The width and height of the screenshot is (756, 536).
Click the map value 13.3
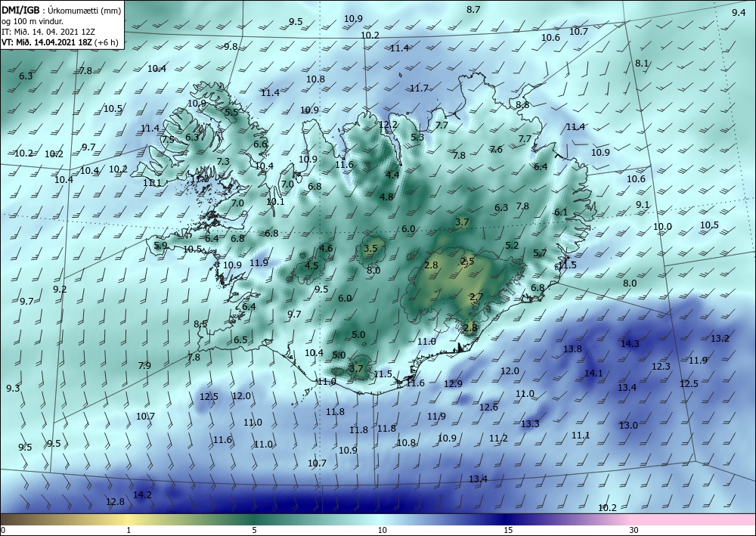531,423
